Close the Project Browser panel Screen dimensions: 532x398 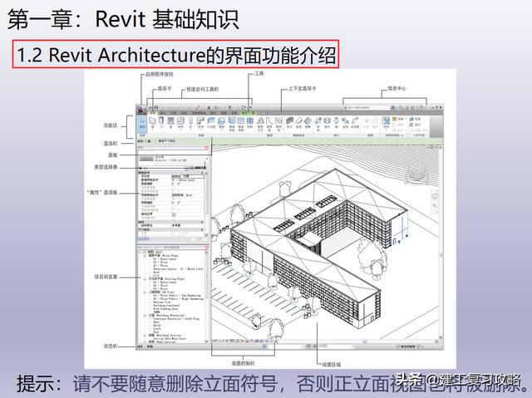[x=207, y=248]
